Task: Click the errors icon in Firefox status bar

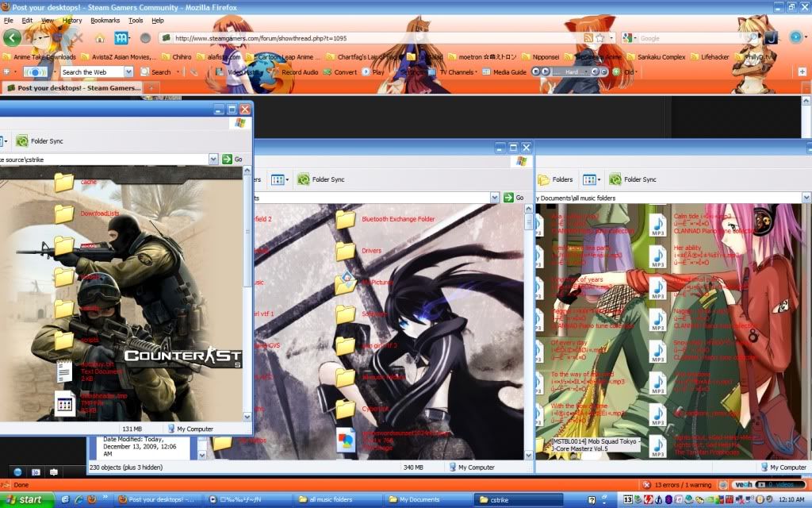Action: (x=646, y=485)
